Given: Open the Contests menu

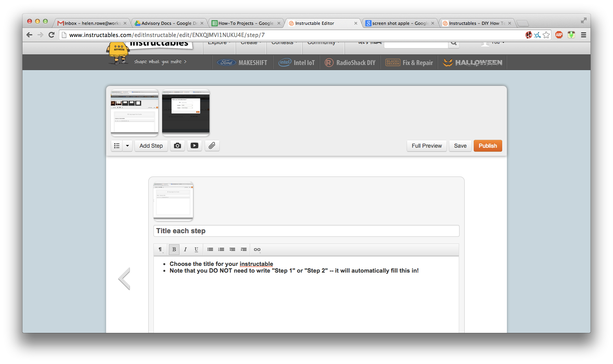Looking at the screenshot, I should [284, 43].
